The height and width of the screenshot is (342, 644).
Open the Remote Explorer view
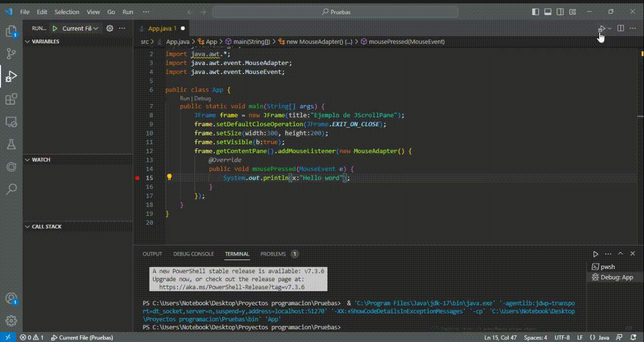[11, 122]
